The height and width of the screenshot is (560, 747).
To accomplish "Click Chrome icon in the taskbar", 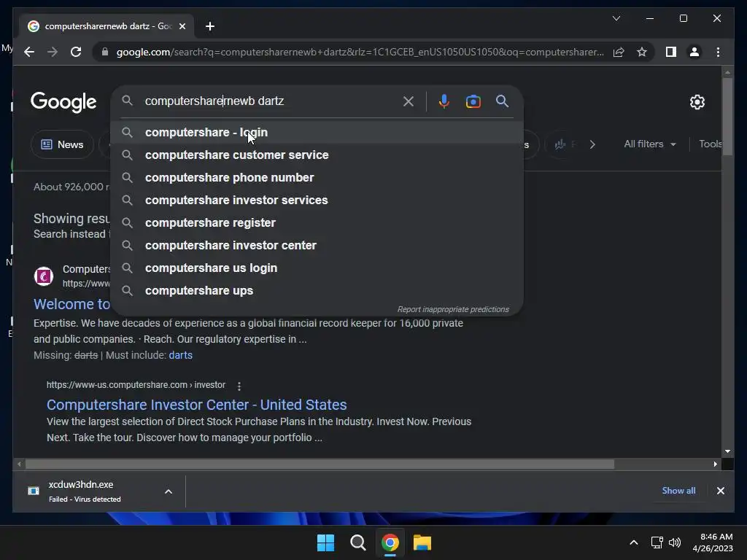I will pyautogui.click(x=390, y=542).
